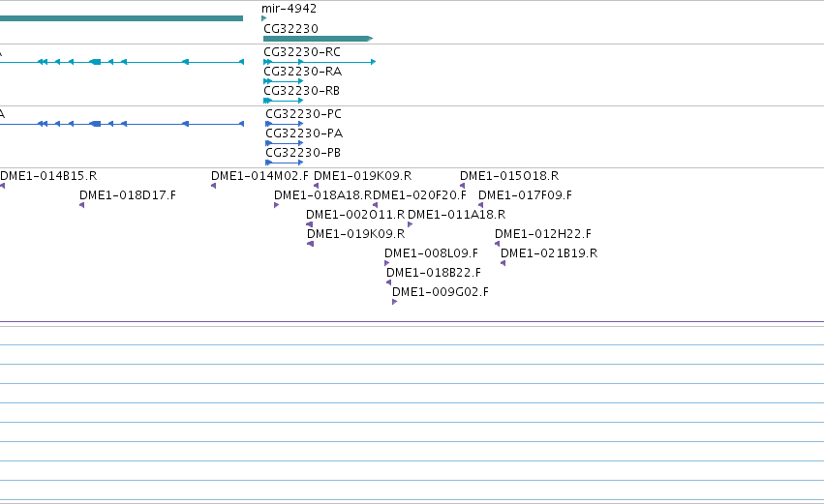This screenshot has width=824, height=504.
Task: Click the DME1-014B15.R label
Action: (x=48, y=176)
